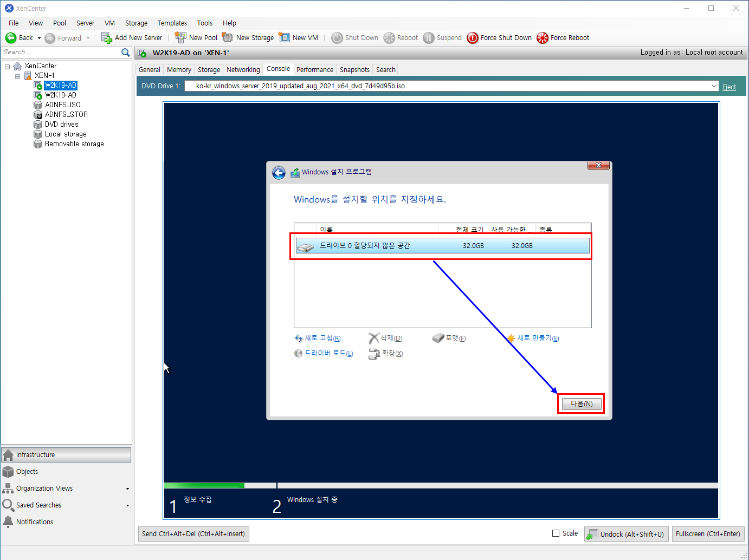Switch to the Memory tab
The width and height of the screenshot is (749, 560).
(x=179, y=70)
